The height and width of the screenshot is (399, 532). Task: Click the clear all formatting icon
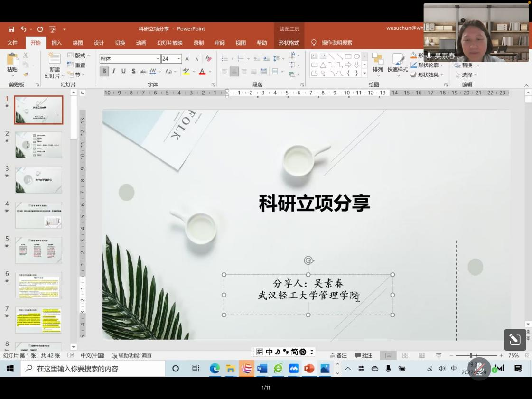[208, 58]
